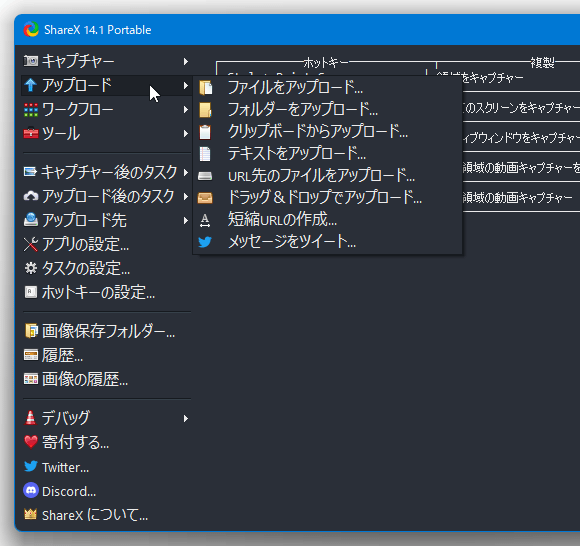The height and width of the screenshot is (546, 580).
Task: Click the camera icon beside キャプチャー
Action: (31, 61)
